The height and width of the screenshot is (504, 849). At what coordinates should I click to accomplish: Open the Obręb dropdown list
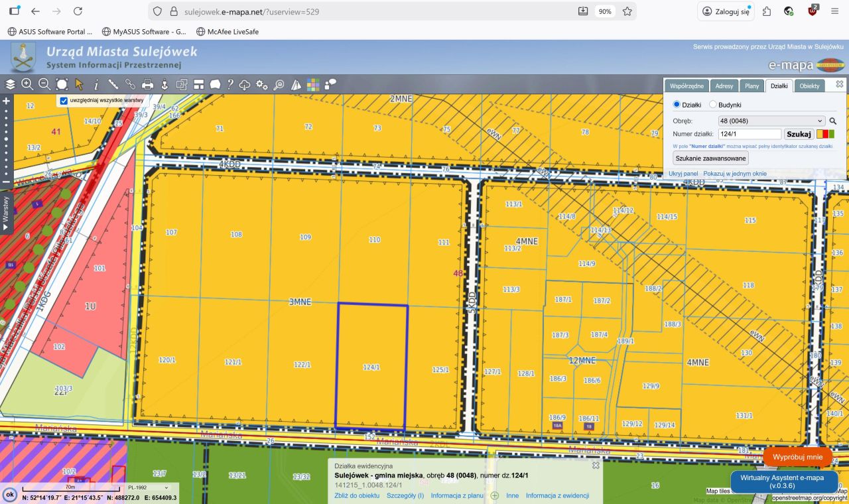coord(771,121)
